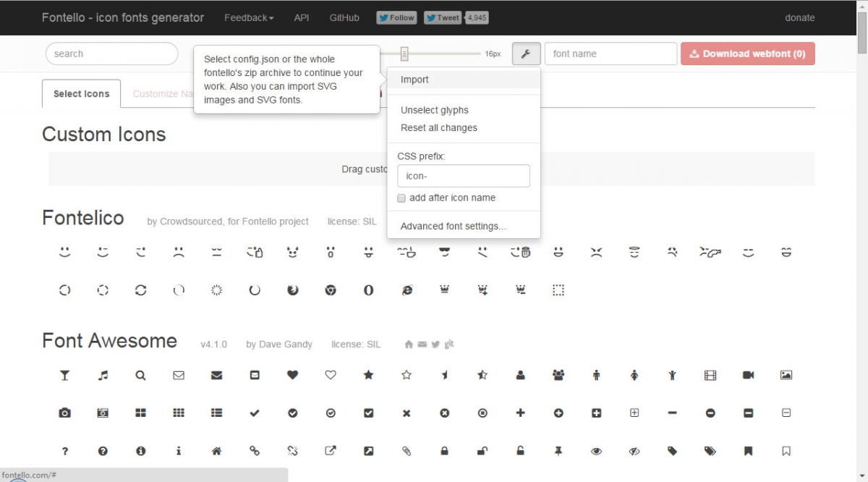Select the unhappy frowning face glyph
This screenshot has height=482, width=868.
pyautogui.click(x=179, y=252)
